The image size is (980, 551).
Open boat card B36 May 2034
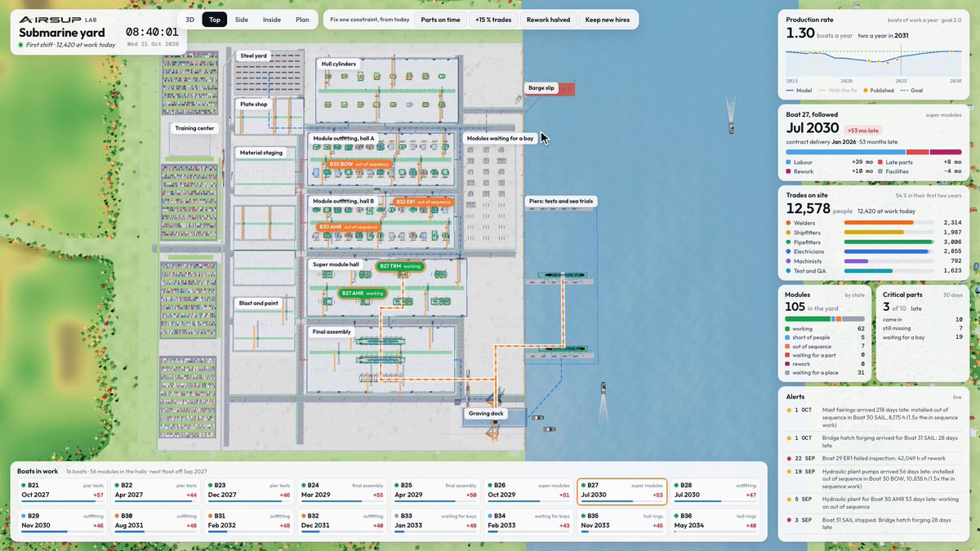[x=714, y=521]
